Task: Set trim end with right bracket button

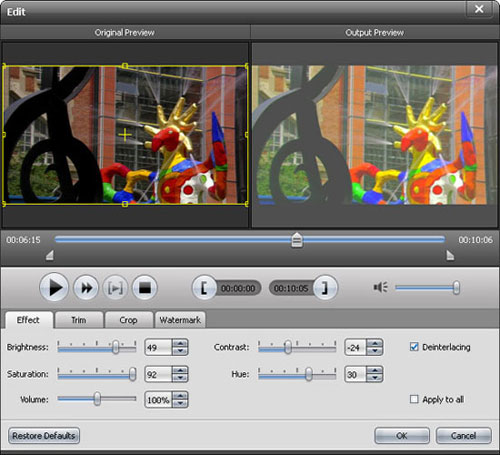Action: tap(325, 288)
